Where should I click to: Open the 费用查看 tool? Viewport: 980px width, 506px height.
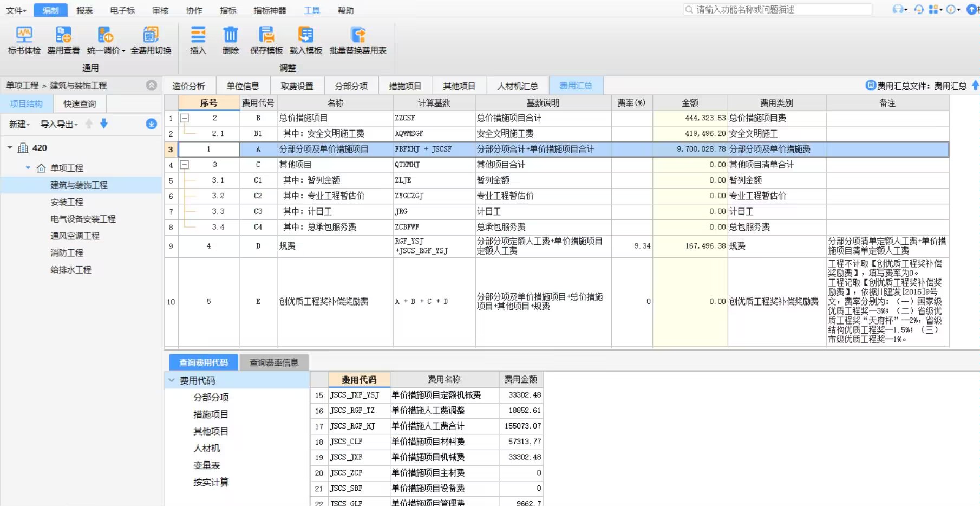click(63, 41)
